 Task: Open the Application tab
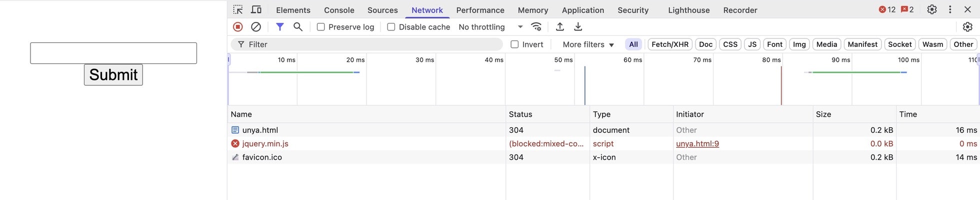(x=582, y=10)
